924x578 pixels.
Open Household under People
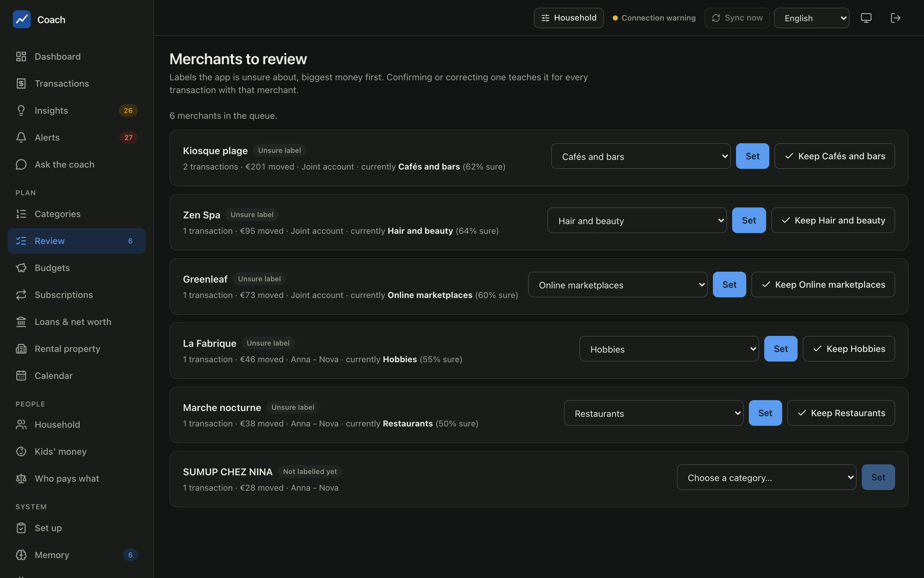point(76,424)
